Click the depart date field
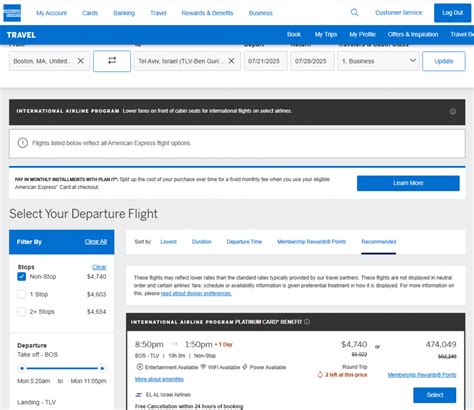 [x=266, y=61]
